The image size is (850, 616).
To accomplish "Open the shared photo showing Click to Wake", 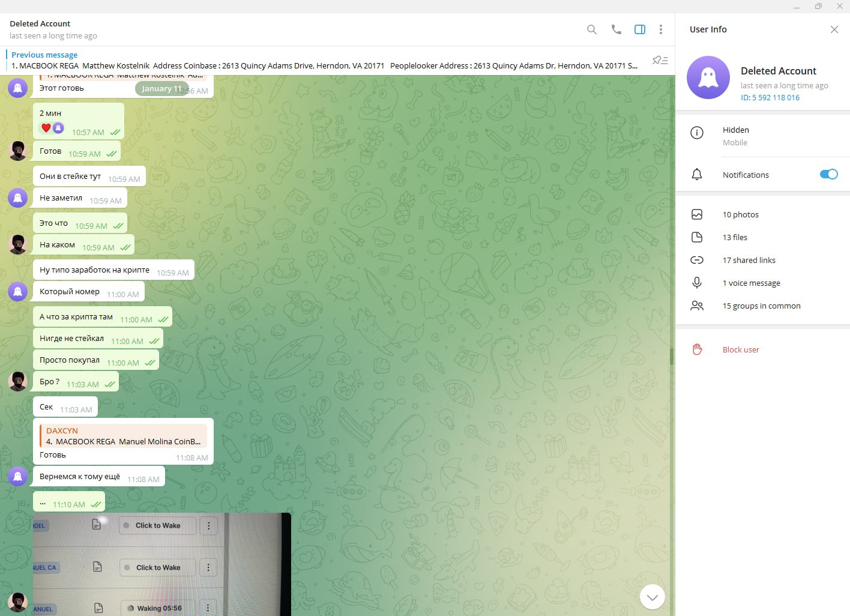I will [162, 564].
